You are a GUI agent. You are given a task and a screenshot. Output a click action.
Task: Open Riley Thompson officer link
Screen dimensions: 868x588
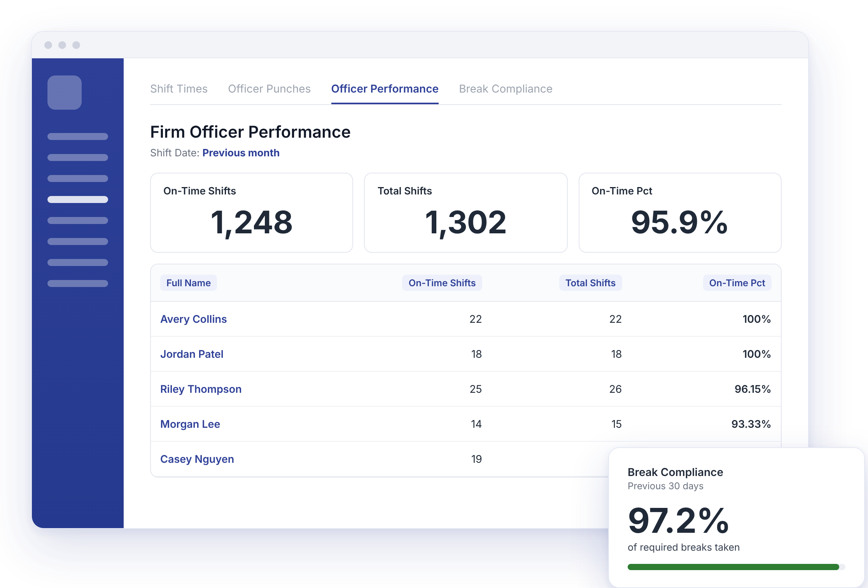click(x=201, y=389)
